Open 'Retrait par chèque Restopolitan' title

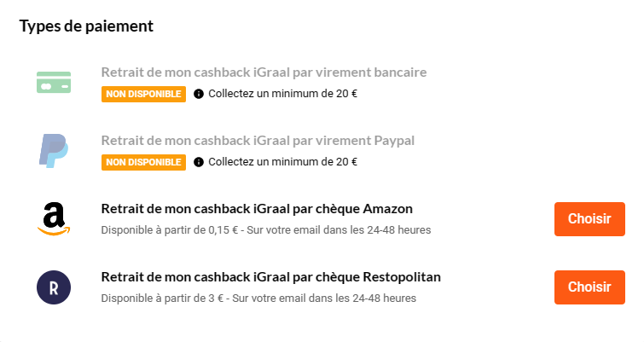point(270,277)
